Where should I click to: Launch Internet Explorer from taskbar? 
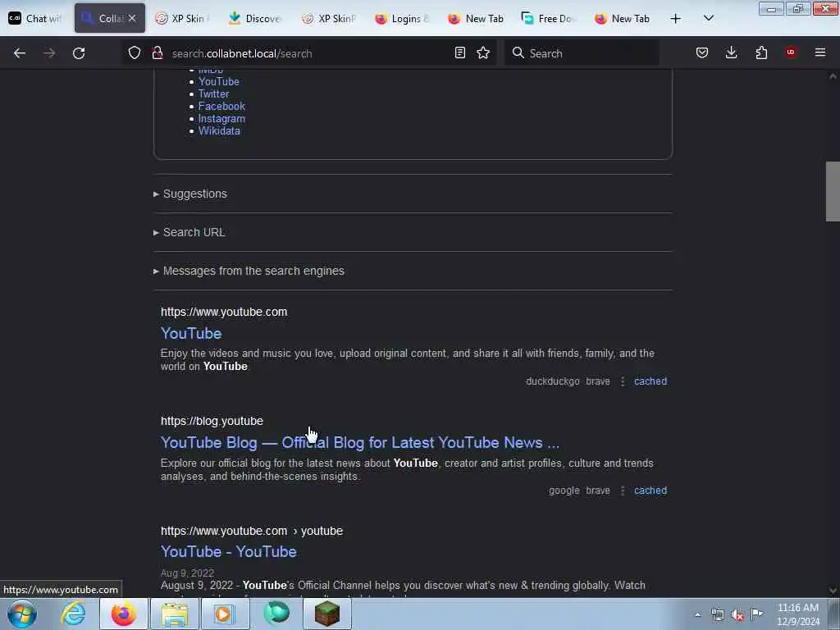[73, 614]
